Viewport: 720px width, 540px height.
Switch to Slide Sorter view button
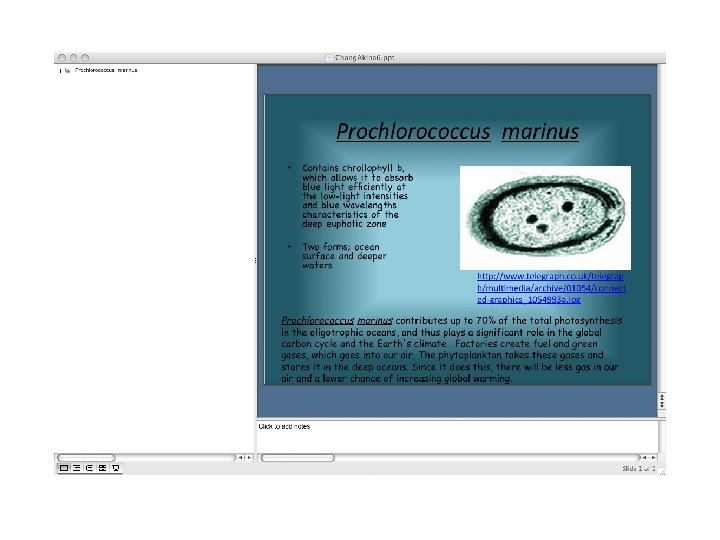pyautogui.click(x=102, y=468)
